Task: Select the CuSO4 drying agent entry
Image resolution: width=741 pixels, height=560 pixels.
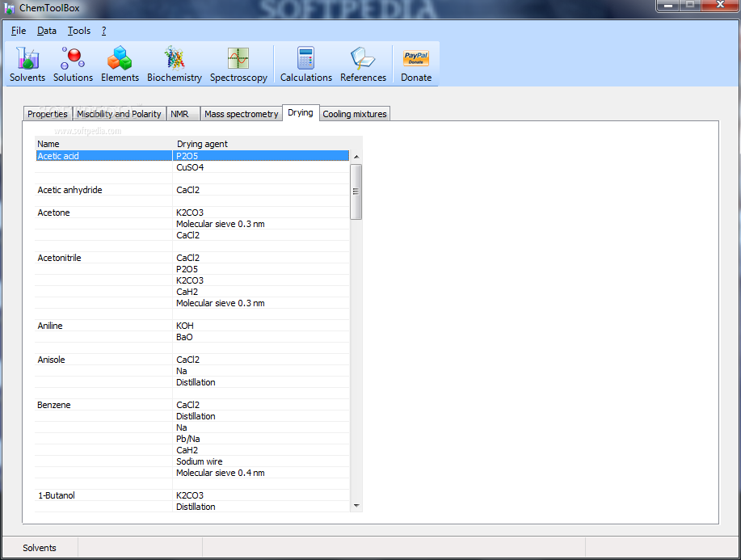Action: click(x=190, y=167)
